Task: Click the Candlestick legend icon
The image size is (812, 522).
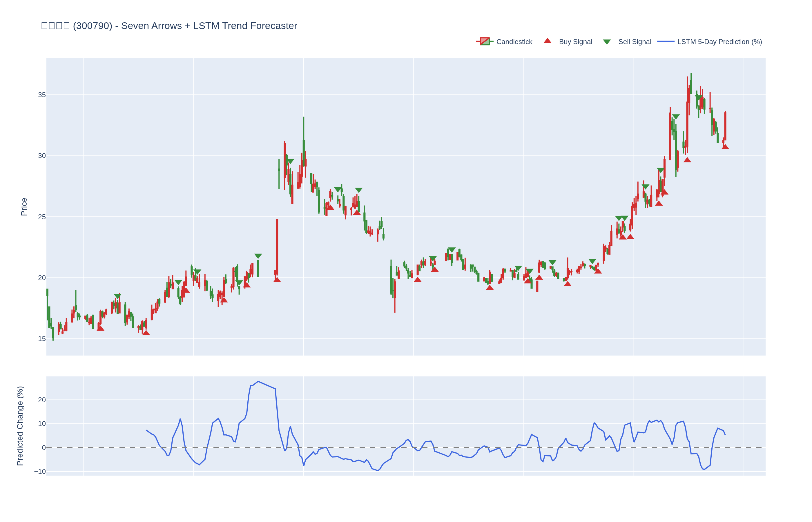Action: (485, 41)
